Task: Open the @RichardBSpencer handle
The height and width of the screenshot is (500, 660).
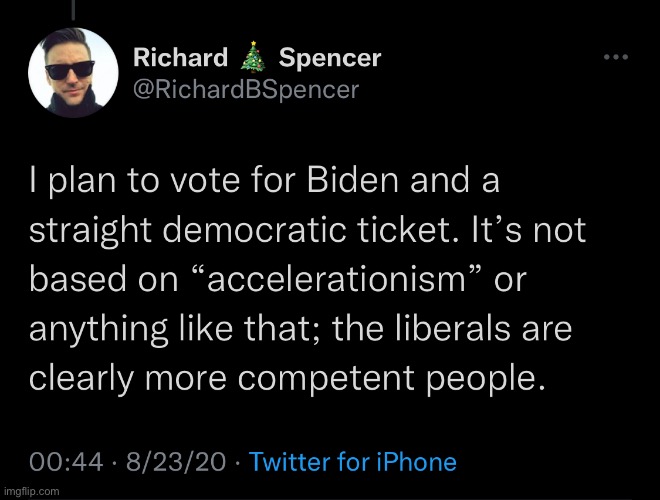Action: pos(246,90)
